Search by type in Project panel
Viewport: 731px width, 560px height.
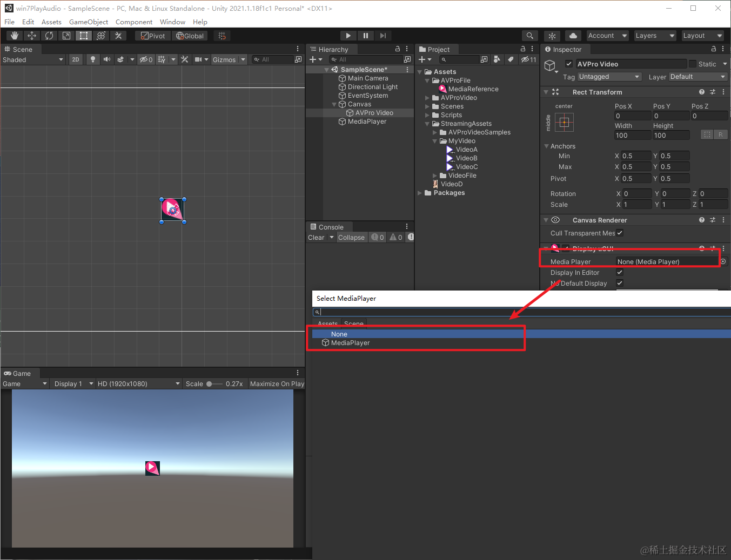497,59
